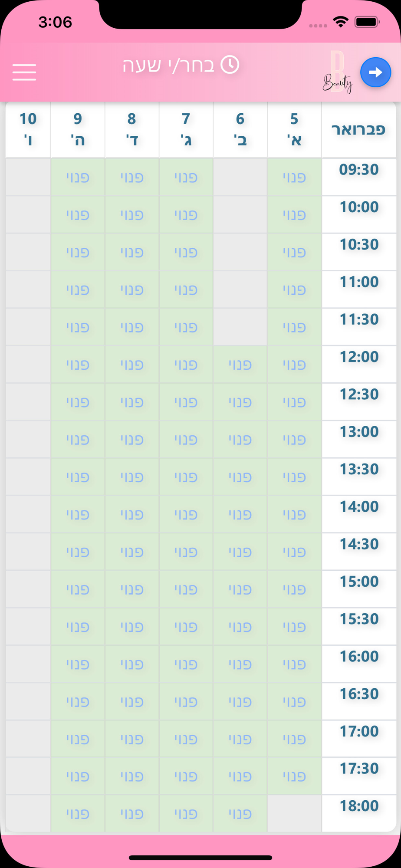Select Sunday 5 column header
The image size is (401, 868).
point(294,129)
